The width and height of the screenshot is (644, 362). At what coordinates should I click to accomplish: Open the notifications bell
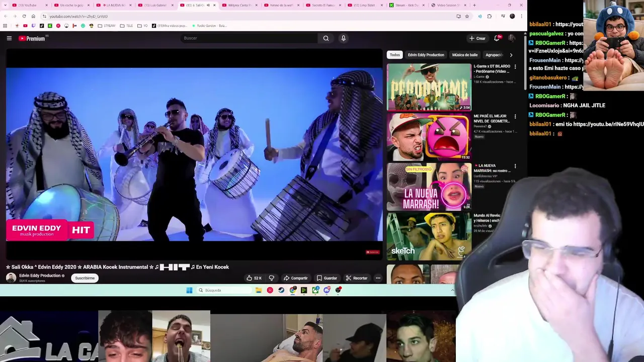497,38
